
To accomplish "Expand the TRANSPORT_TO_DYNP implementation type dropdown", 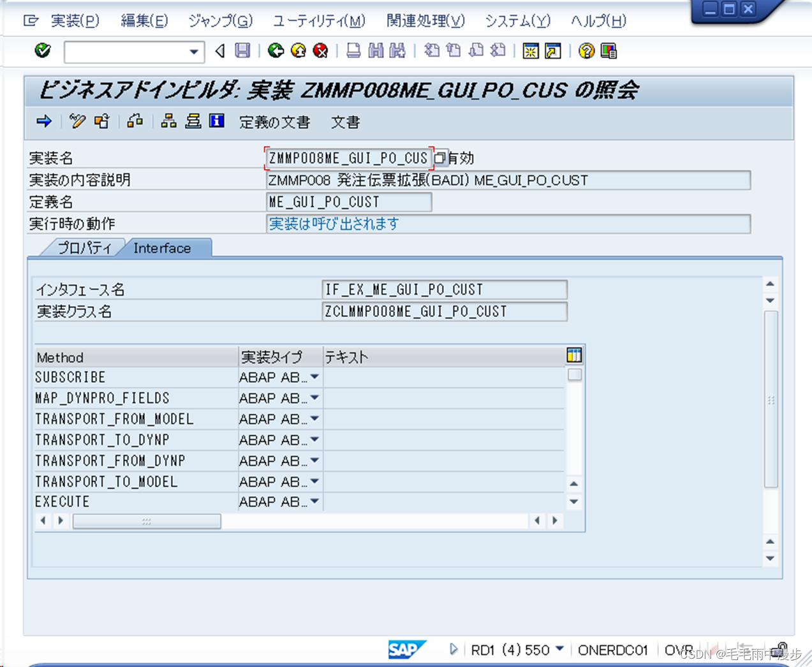I will pyautogui.click(x=314, y=439).
